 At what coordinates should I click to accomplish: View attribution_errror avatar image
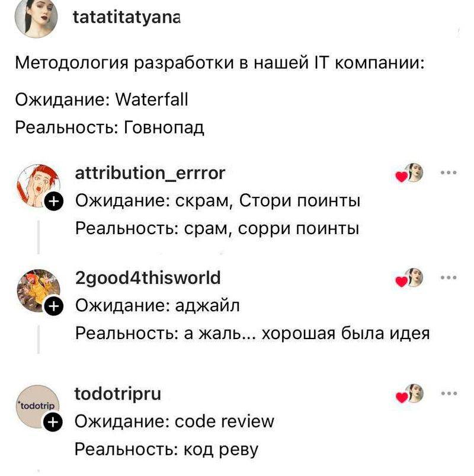(39, 186)
